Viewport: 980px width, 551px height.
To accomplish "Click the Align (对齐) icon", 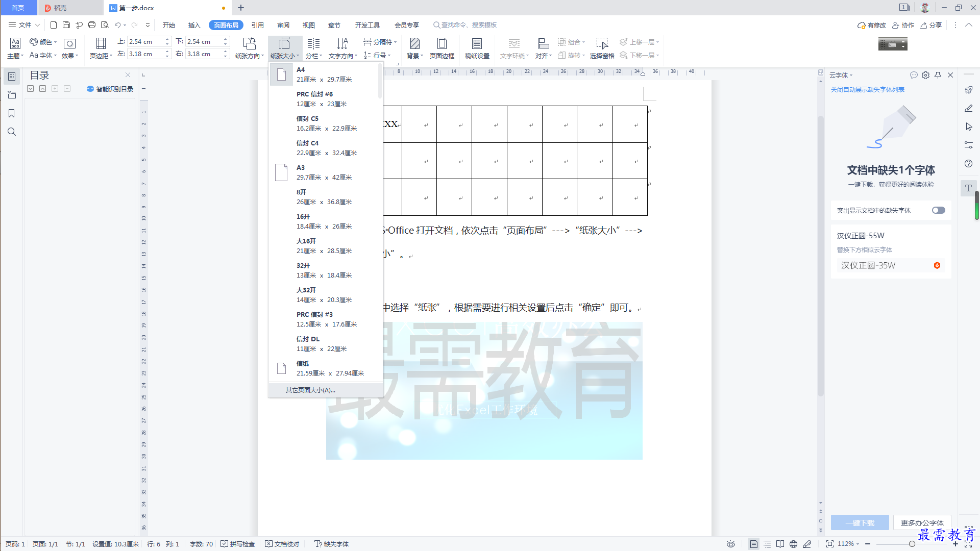I will 543,43.
